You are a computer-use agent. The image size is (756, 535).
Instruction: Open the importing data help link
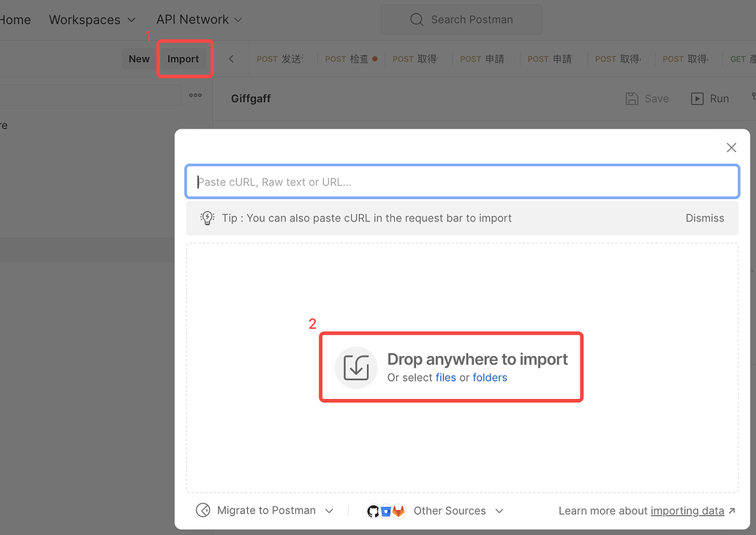pyautogui.click(x=687, y=511)
